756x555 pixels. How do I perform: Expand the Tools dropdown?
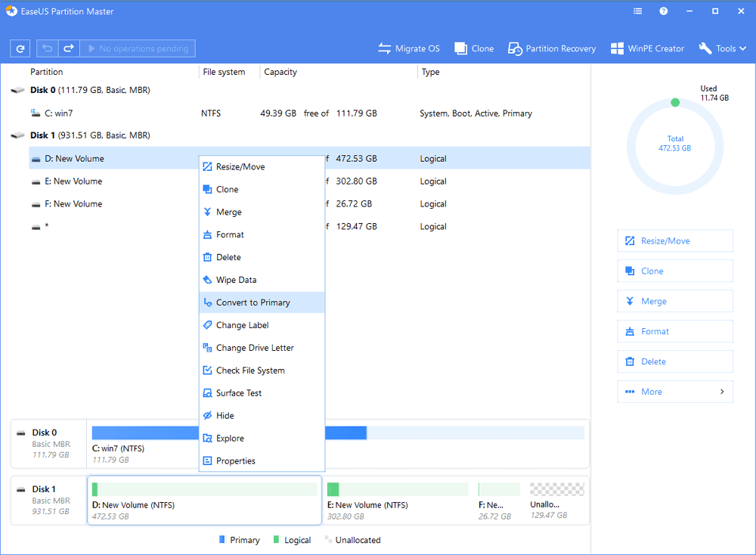pos(723,48)
